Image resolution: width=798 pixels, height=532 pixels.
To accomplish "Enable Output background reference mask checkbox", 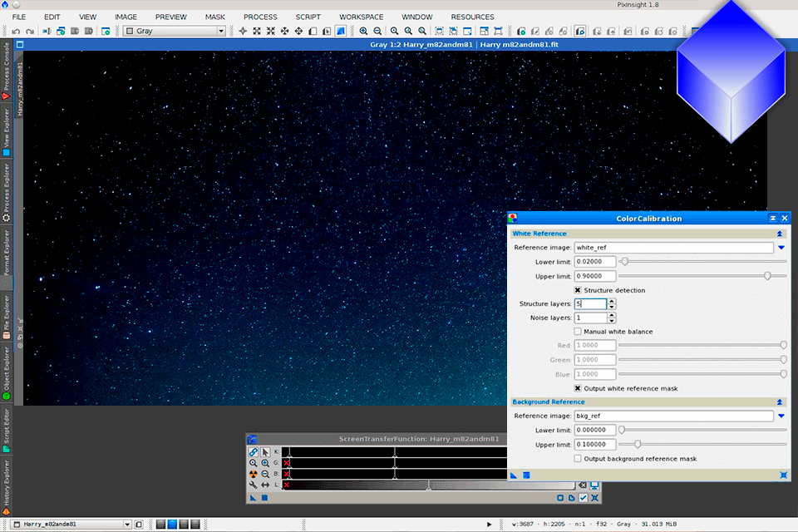I will pyautogui.click(x=578, y=459).
